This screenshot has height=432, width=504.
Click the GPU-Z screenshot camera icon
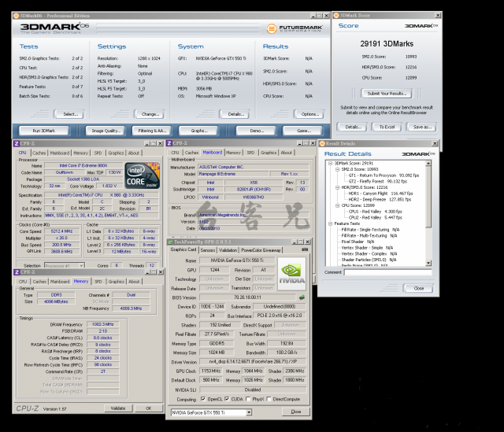click(305, 249)
